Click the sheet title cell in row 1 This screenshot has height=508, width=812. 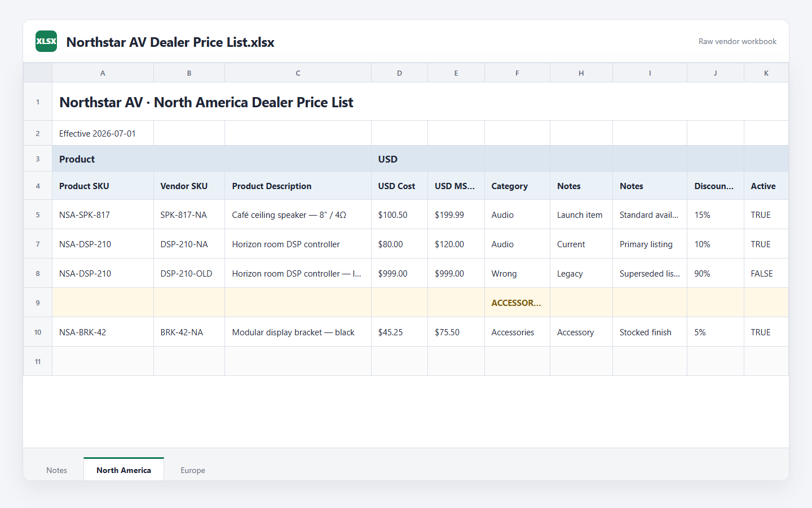click(420, 102)
